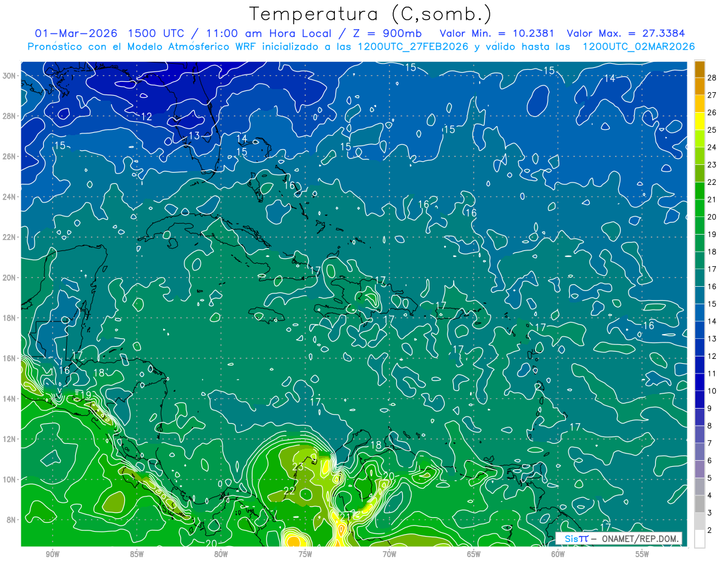The height and width of the screenshot is (562, 728).
Task: Click the legend label "28"
Action: point(712,78)
